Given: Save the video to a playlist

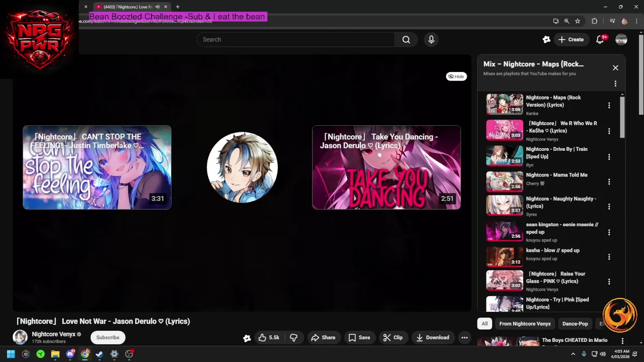Looking at the screenshot, I should click(359, 338).
